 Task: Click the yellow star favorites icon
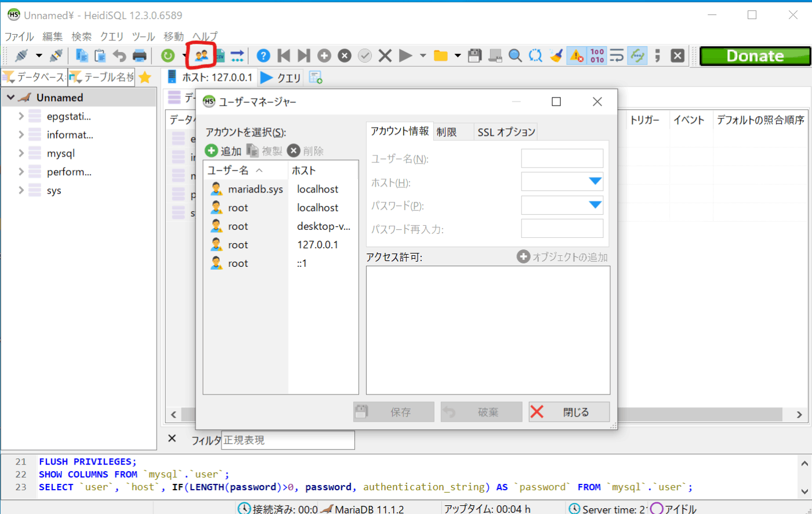[x=145, y=77]
